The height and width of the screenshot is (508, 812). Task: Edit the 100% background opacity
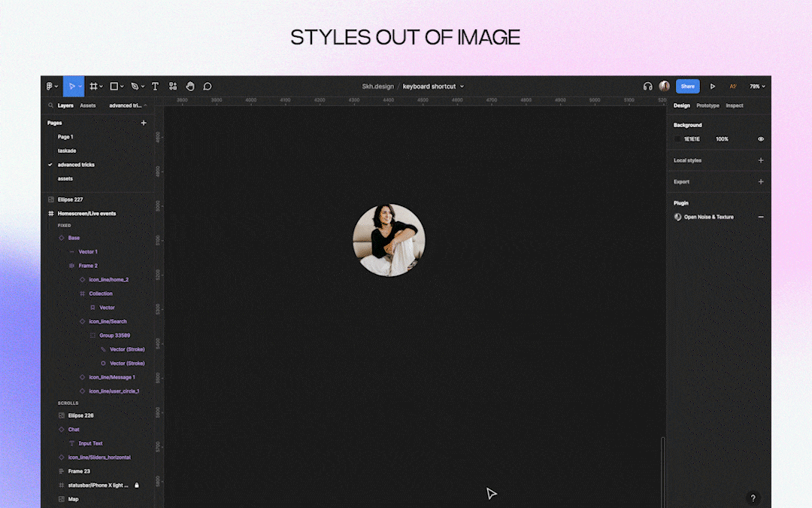(x=722, y=139)
